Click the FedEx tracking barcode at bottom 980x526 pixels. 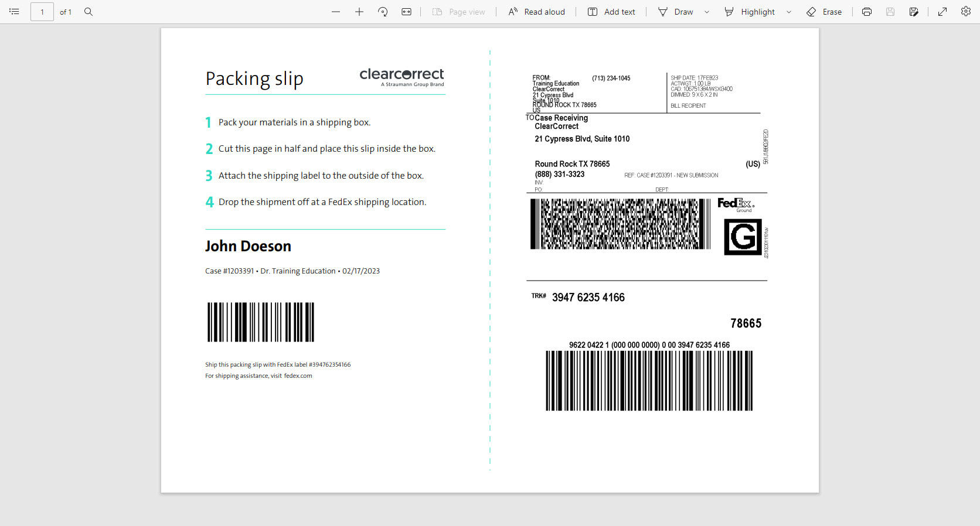point(649,381)
